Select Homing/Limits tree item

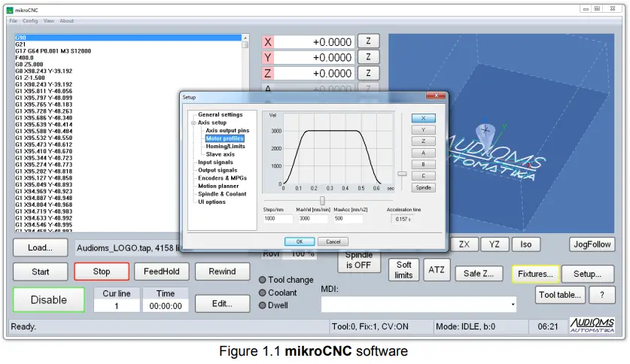click(x=225, y=146)
